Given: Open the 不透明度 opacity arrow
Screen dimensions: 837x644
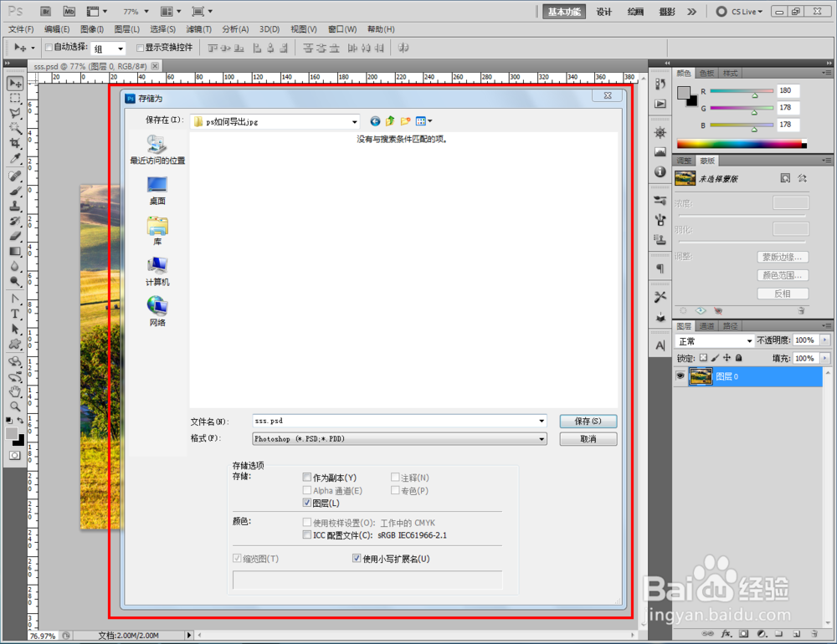Looking at the screenshot, I should (825, 340).
